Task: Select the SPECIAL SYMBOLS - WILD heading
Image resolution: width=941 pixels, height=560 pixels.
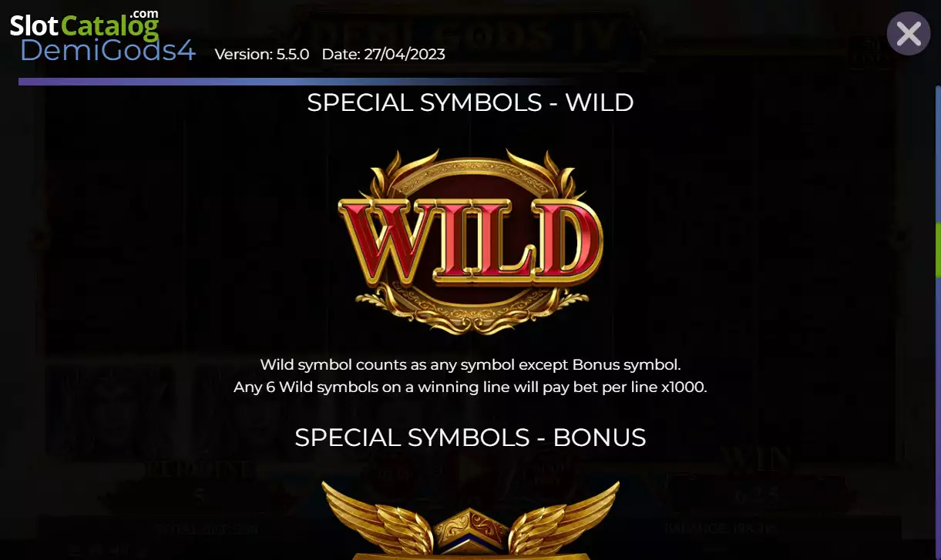Action: click(470, 102)
